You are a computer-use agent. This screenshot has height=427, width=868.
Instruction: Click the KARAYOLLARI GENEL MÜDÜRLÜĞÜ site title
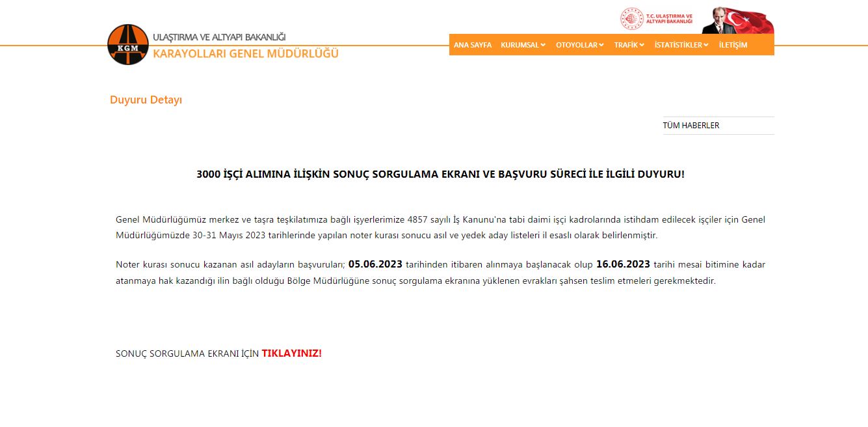(x=245, y=54)
